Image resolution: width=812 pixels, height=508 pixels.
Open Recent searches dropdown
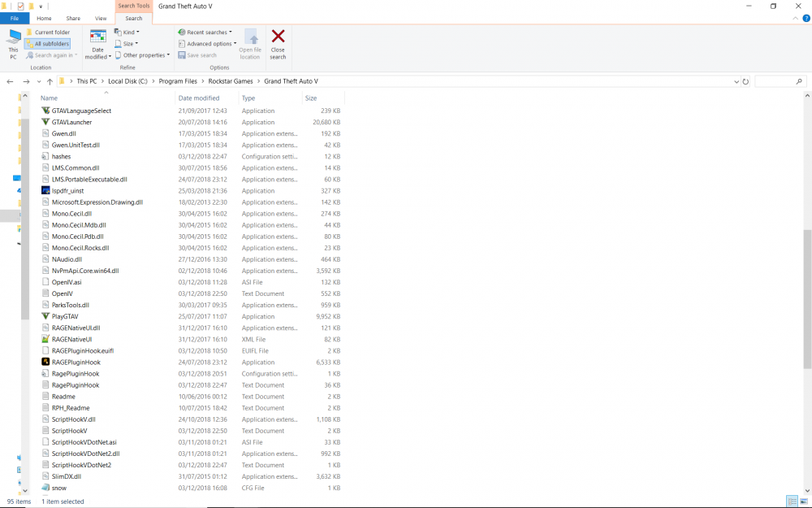tap(205, 33)
